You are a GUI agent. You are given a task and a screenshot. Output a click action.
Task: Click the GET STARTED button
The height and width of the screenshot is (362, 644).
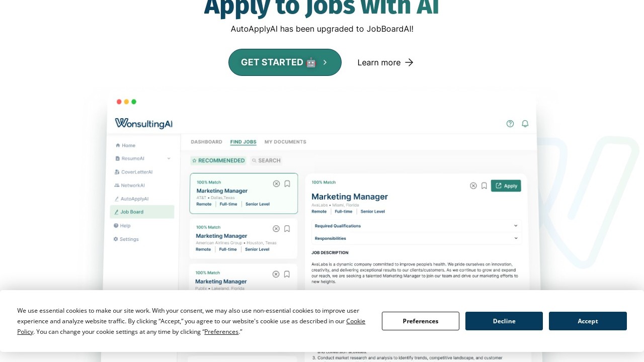click(285, 62)
